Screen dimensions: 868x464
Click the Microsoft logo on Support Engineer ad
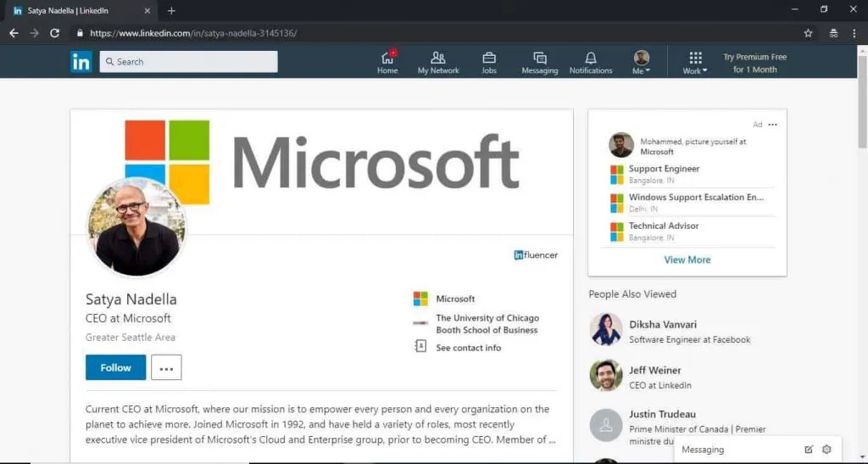pyautogui.click(x=617, y=175)
